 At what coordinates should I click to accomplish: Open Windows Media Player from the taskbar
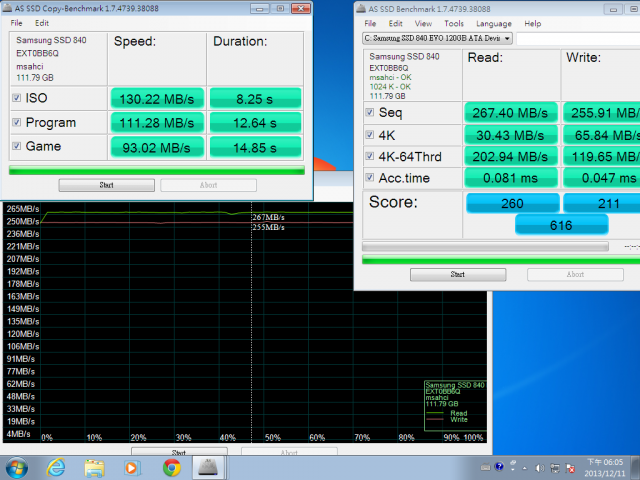132,468
